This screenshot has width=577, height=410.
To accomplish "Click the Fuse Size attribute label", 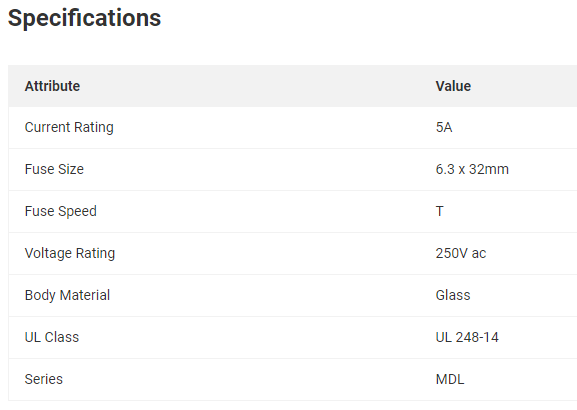I will [x=54, y=169].
